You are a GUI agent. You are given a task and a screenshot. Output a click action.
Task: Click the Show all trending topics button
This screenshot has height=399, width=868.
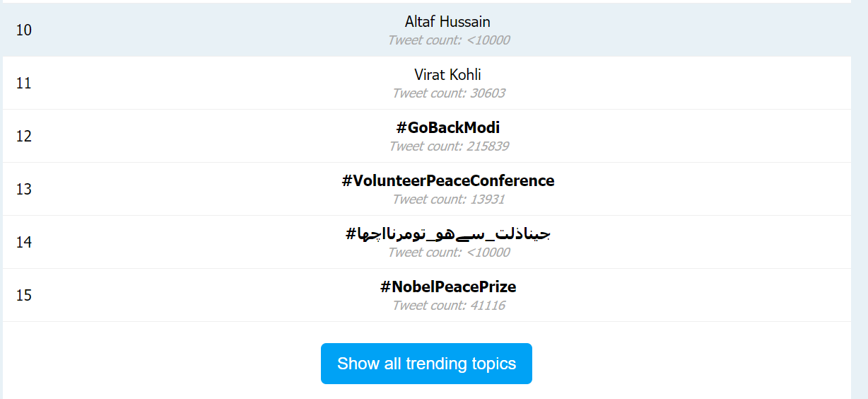pos(426,364)
